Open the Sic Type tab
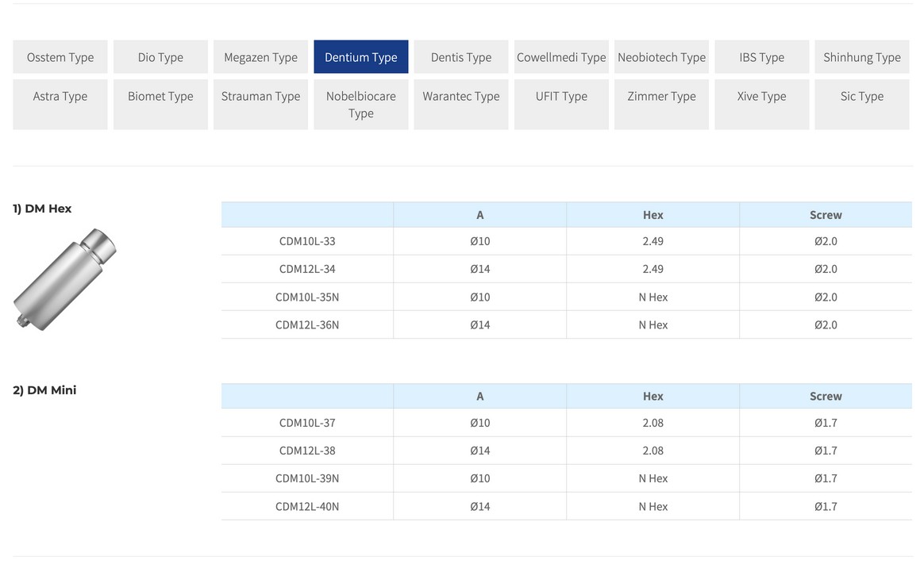The width and height of the screenshot is (924, 564). pos(862,104)
